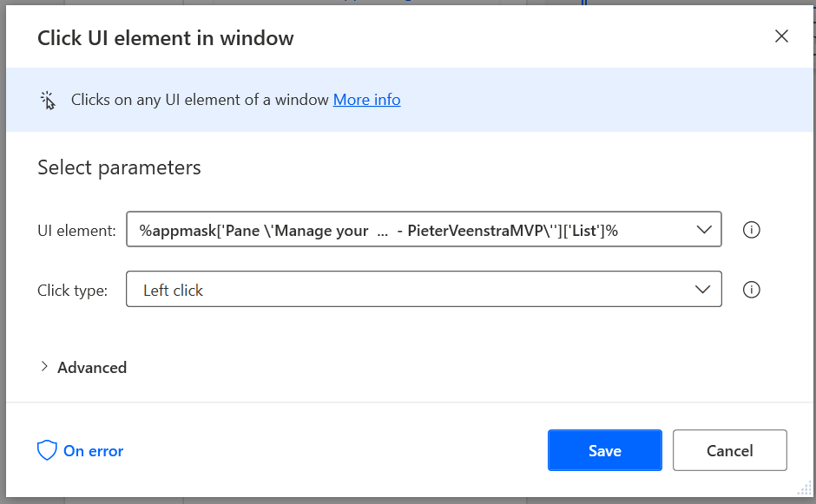This screenshot has height=504, width=816.
Task: Click the 'UI element:' label
Action: coord(76,231)
